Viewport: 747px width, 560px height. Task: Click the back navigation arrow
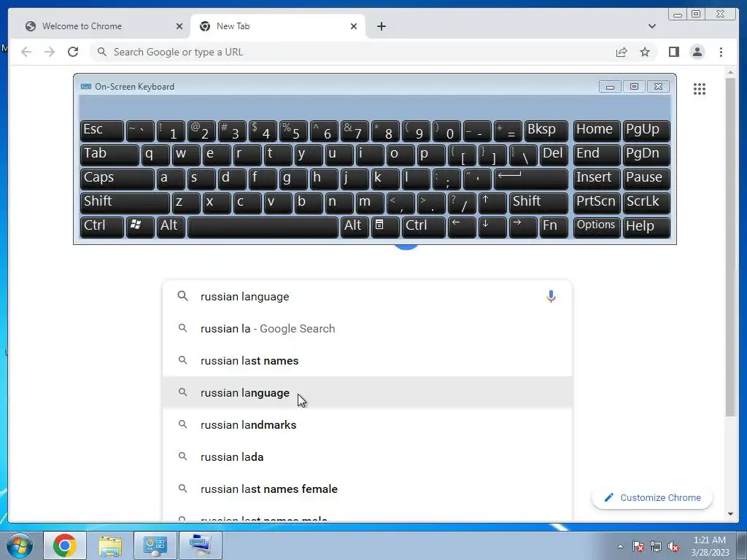click(26, 52)
